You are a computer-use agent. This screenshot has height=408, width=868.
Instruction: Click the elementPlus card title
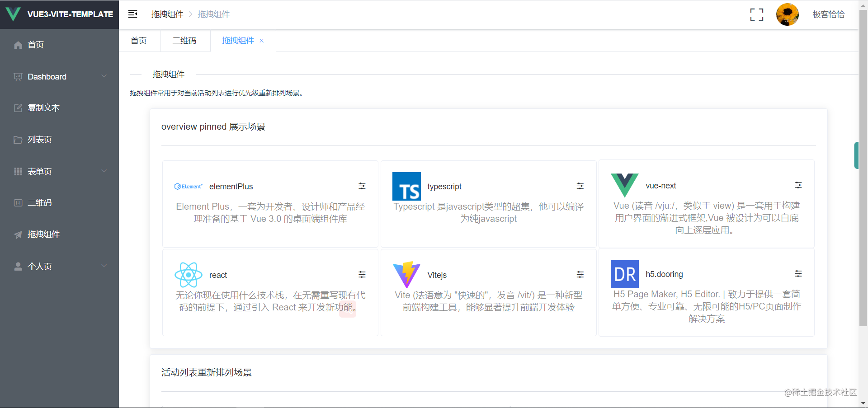231,187
